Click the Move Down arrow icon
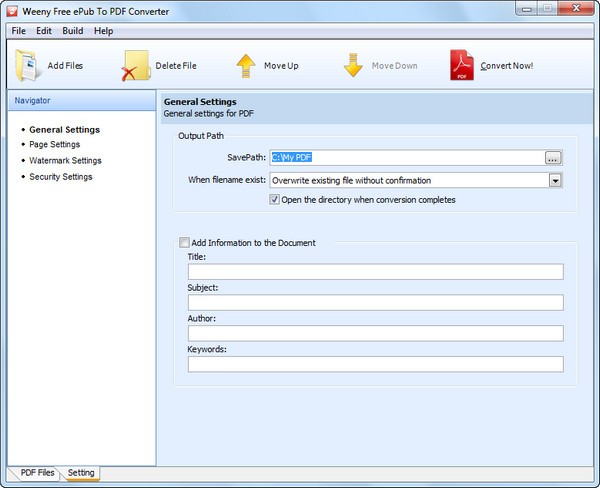The width and height of the screenshot is (600, 488). click(x=352, y=66)
